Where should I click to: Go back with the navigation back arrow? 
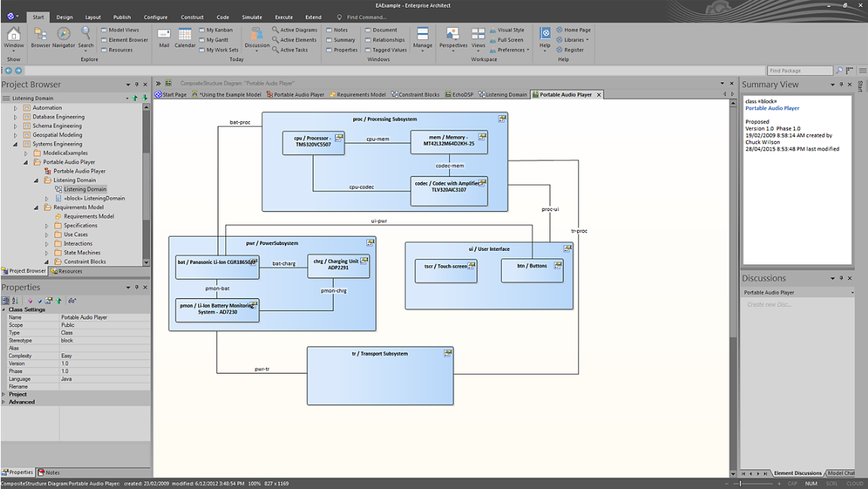pos(8,70)
